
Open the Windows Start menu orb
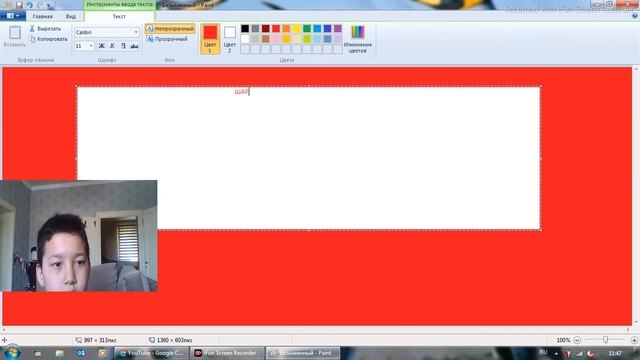click(12, 353)
